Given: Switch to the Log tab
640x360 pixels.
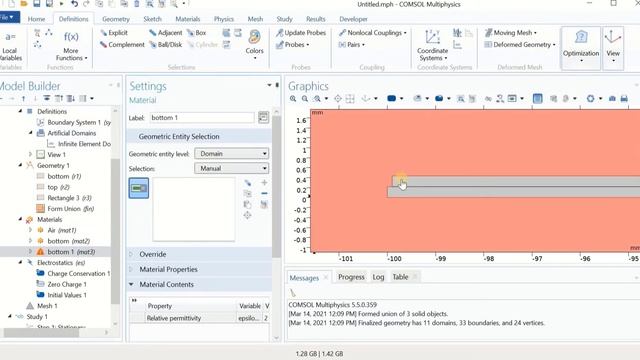Looking at the screenshot, I should [378, 277].
